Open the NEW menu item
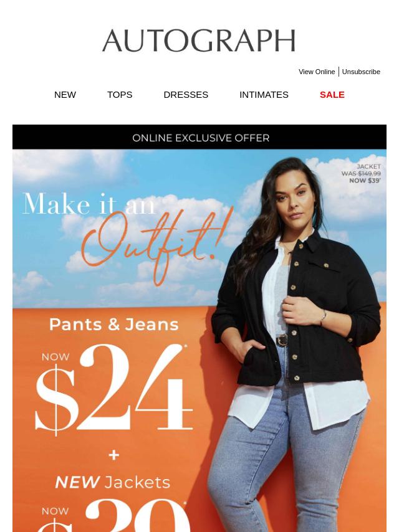This screenshot has height=532, width=399. click(65, 95)
